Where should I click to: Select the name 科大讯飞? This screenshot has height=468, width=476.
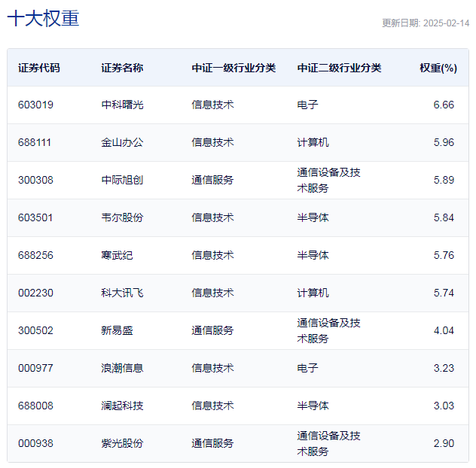(122, 293)
